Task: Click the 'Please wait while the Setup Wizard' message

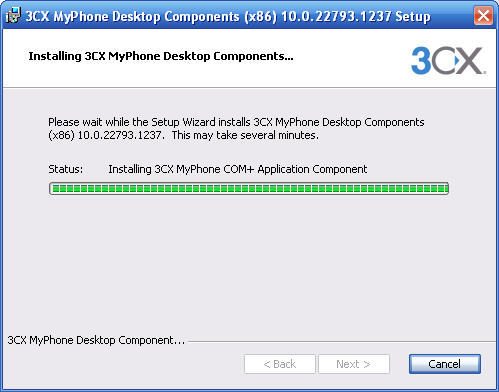Action: point(236,129)
